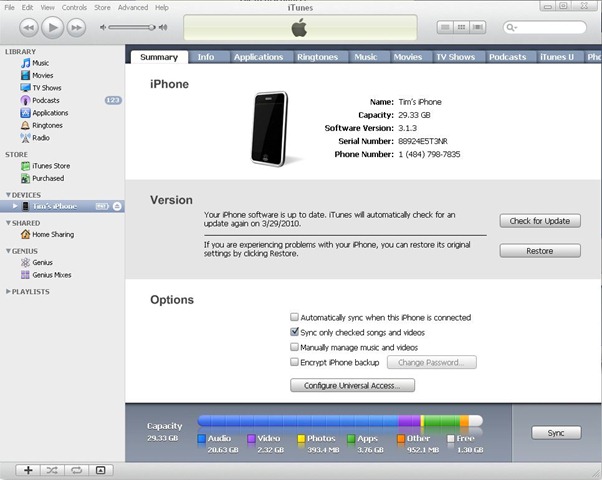The image size is (602, 480).
Task: Eject Tim's iPhone using eject icon
Action: (x=117, y=206)
